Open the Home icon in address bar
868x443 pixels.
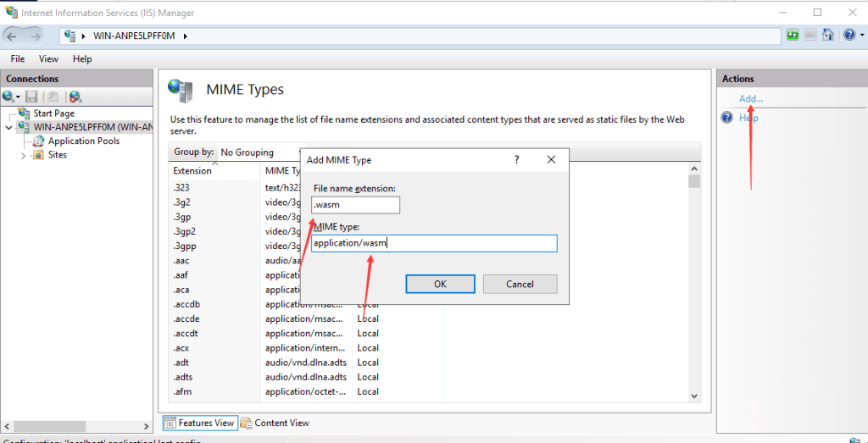tap(827, 35)
